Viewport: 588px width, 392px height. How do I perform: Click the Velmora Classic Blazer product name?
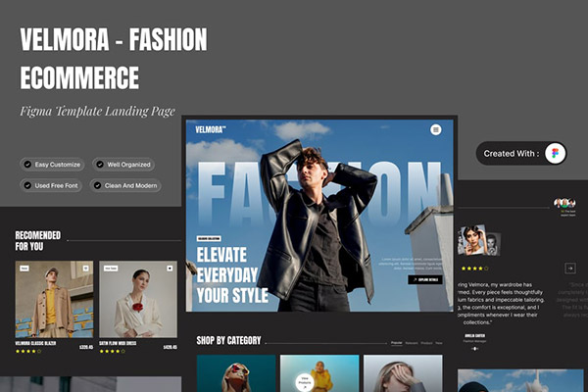pyautogui.click(x=35, y=343)
